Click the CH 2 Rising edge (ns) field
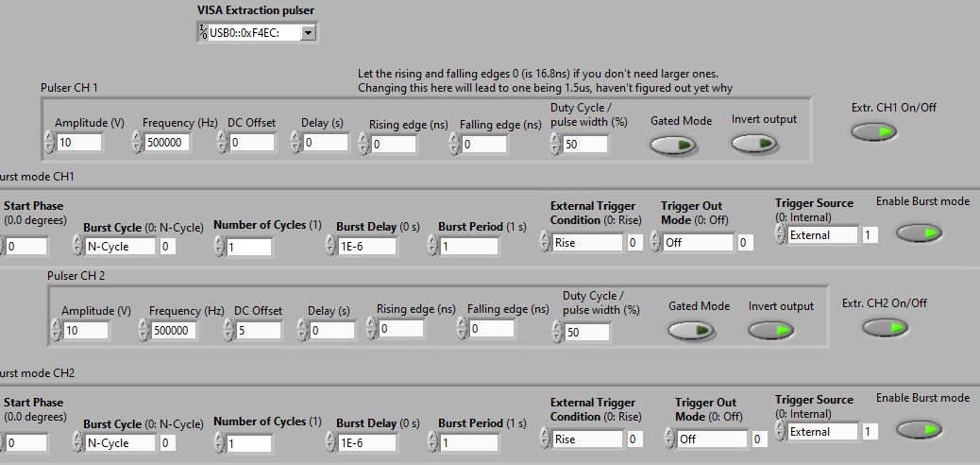The image size is (980, 465). click(x=401, y=329)
